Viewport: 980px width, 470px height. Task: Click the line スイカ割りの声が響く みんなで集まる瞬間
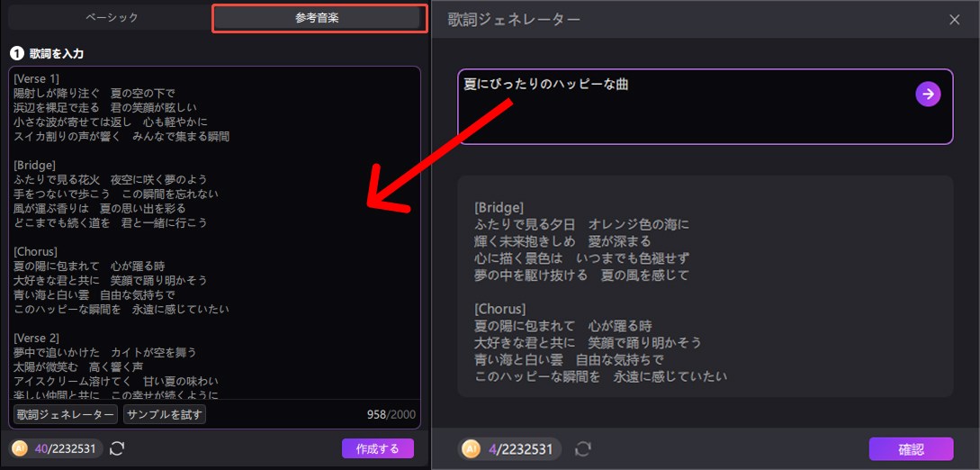pyautogui.click(x=121, y=136)
